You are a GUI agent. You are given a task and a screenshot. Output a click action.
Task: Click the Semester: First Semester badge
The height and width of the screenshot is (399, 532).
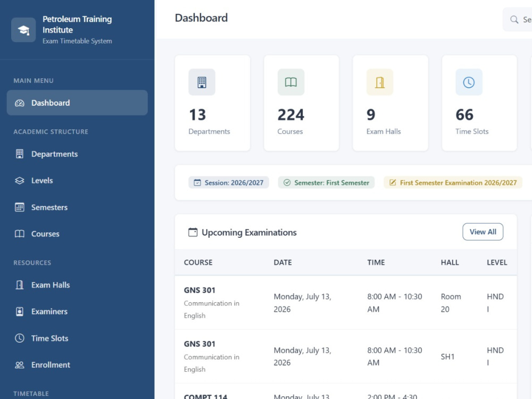pyautogui.click(x=327, y=182)
